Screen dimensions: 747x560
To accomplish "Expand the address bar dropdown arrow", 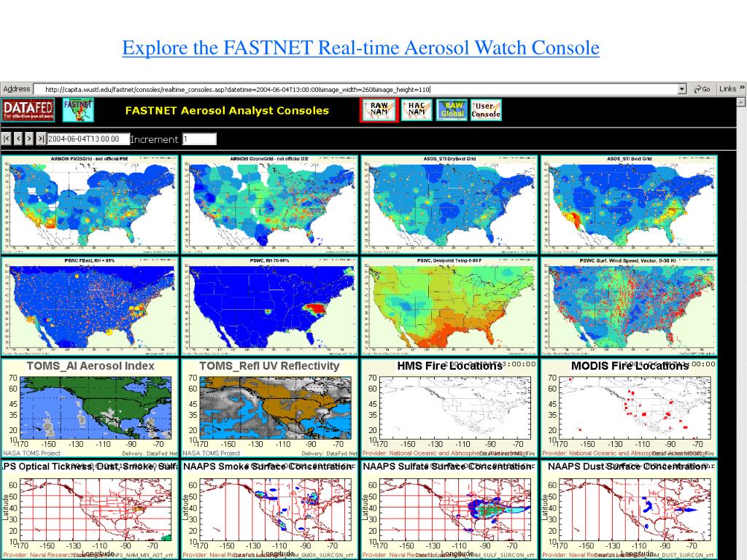I will [x=682, y=89].
